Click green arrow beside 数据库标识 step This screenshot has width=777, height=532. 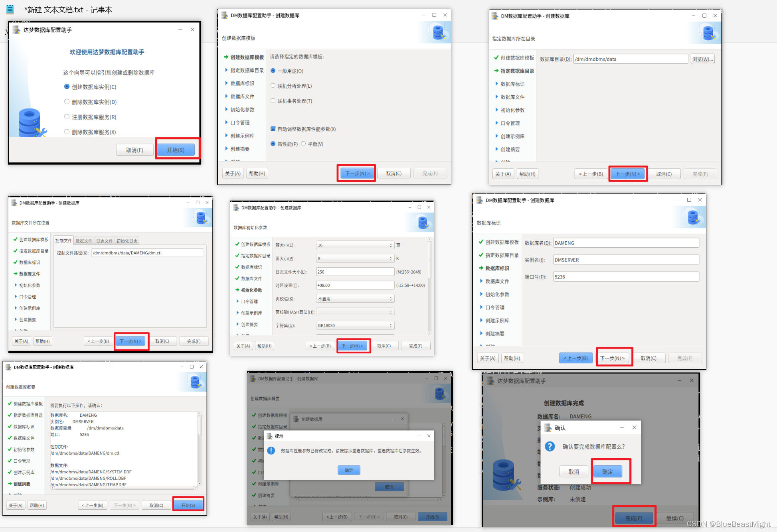coord(481,268)
